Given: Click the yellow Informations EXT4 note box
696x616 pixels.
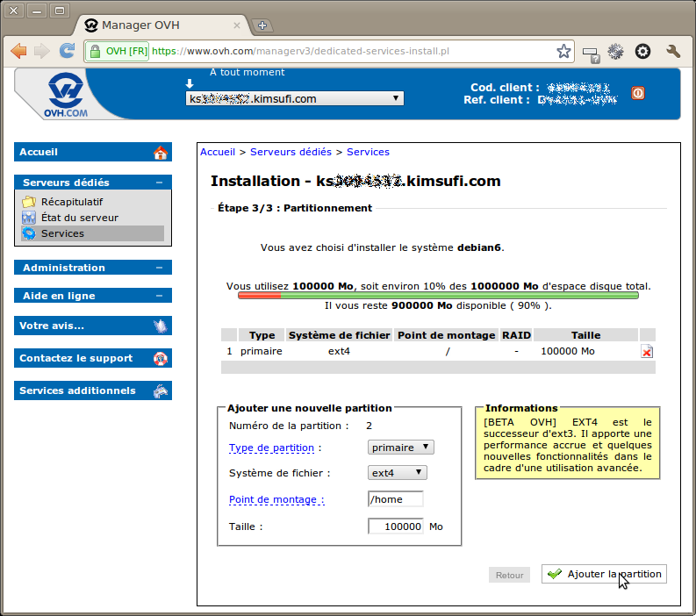Looking at the screenshot, I should [x=567, y=444].
